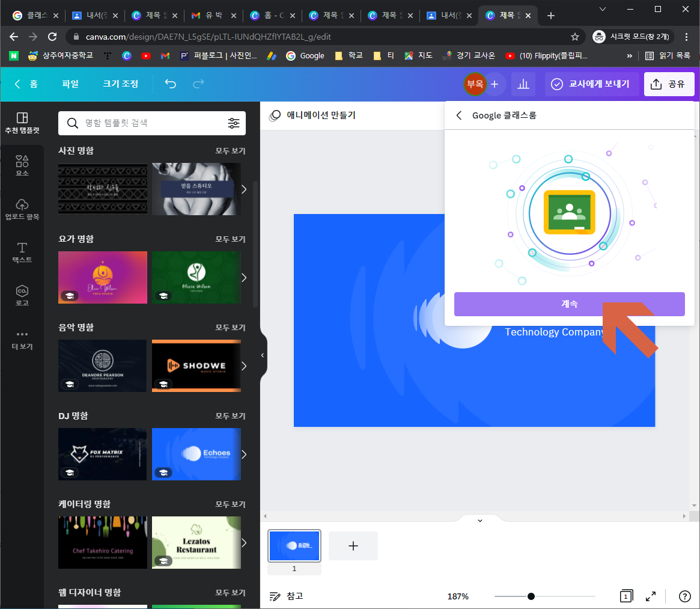
Task: Add a new page with plus button
Action: click(x=353, y=545)
